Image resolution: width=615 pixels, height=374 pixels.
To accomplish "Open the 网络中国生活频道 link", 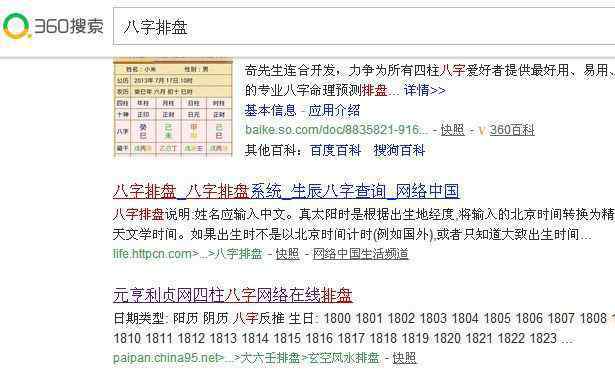I will point(360,254).
